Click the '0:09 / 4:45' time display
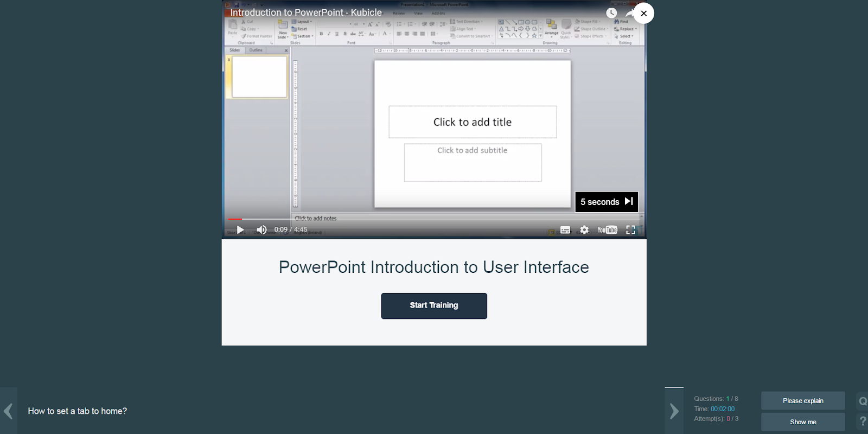 coord(291,229)
